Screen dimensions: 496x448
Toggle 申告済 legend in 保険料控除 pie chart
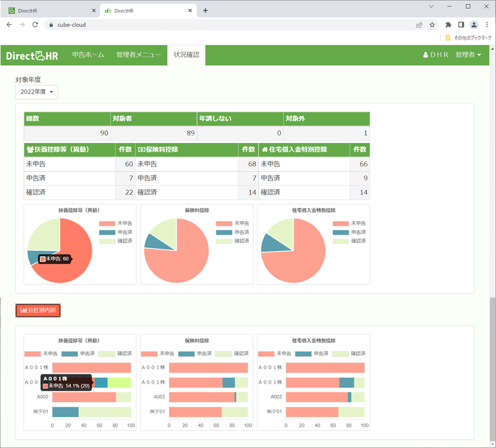[x=232, y=232]
